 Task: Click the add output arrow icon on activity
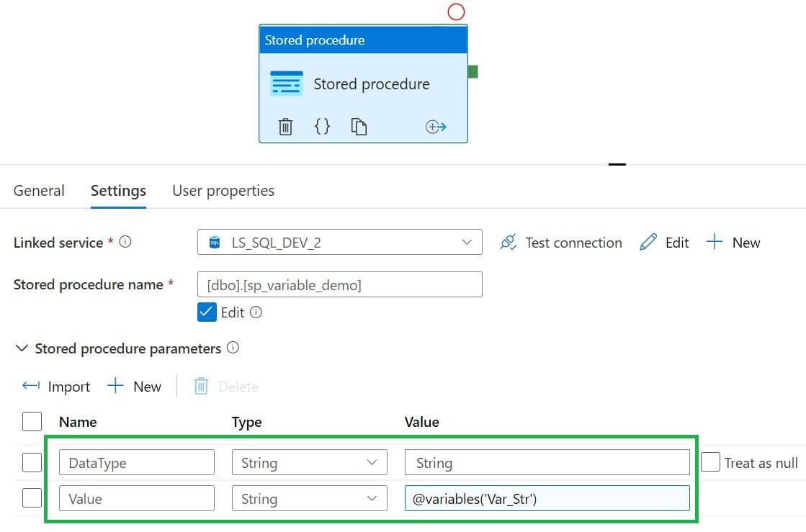436,127
